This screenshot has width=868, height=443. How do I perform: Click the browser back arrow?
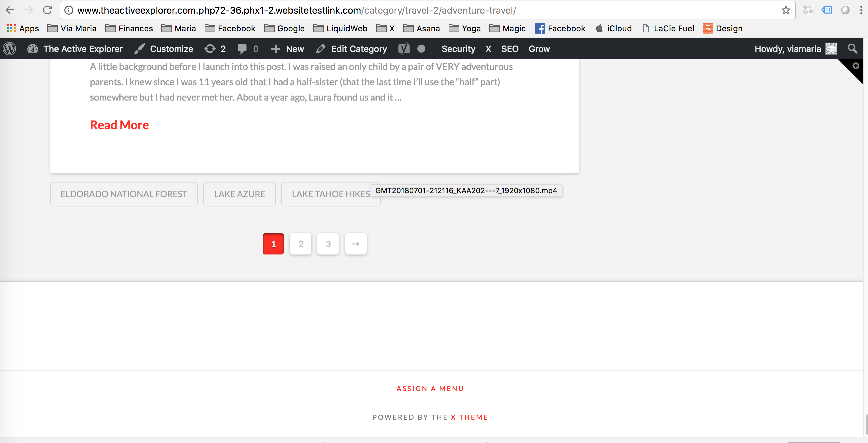pyautogui.click(x=10, y=10)
